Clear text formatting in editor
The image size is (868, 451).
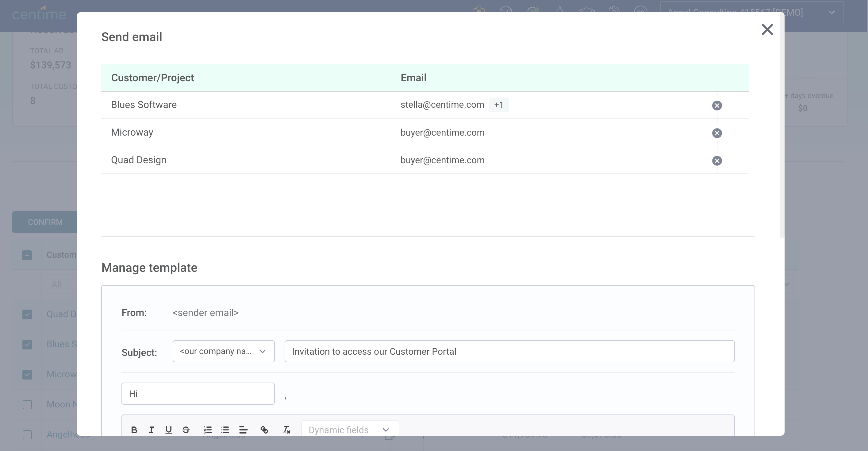click(286, 430)
